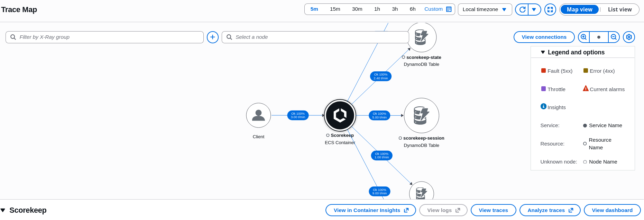Select 3h time range
The height and width of the screenshot is (220, 644).
tap(395, 9)
